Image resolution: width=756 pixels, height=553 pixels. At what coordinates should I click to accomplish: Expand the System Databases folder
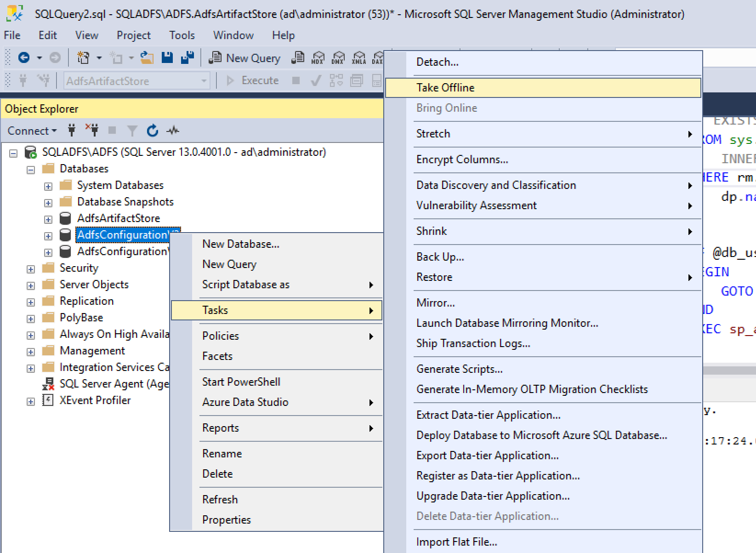(x=48, y=186)
